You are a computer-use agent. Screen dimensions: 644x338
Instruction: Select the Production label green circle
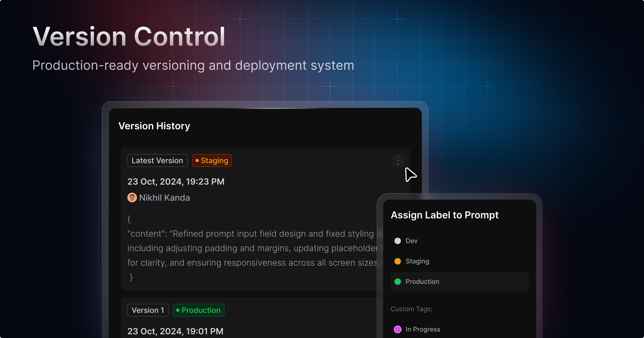[x=398, y=282]
